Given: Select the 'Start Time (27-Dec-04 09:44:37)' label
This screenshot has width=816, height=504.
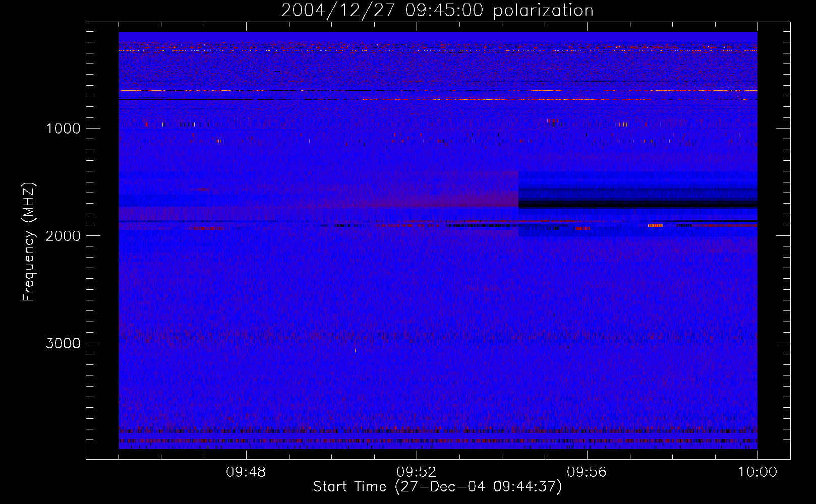Looking at the screenshot, I should click(x=437, y=487).
